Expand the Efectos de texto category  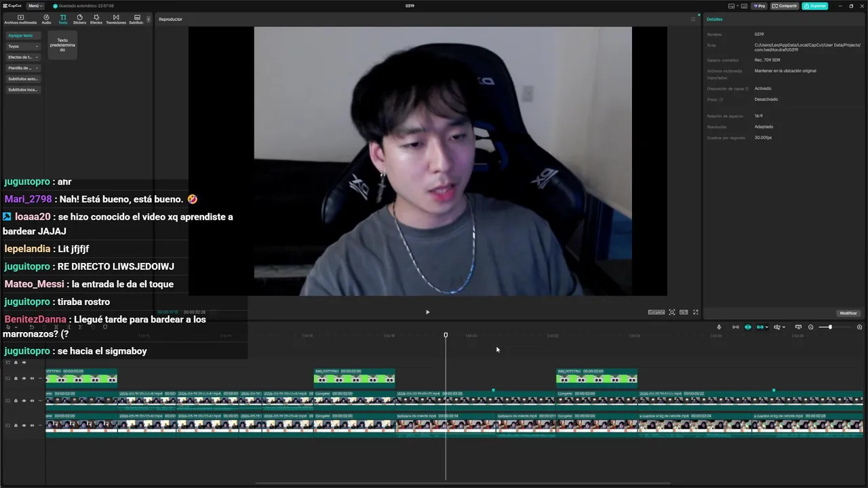[23, 57]
